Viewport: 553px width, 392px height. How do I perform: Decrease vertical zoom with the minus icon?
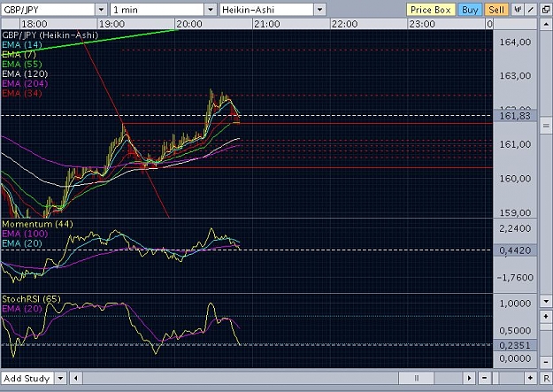click(x=546, y=362)
